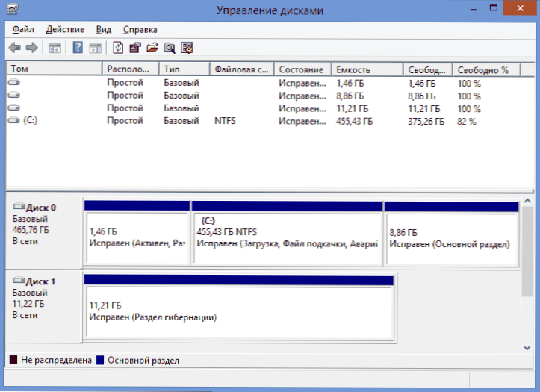This screenshot has width=540, height=392.
Task: Sort by the Том column header
Action: click(x=55, y=69)
